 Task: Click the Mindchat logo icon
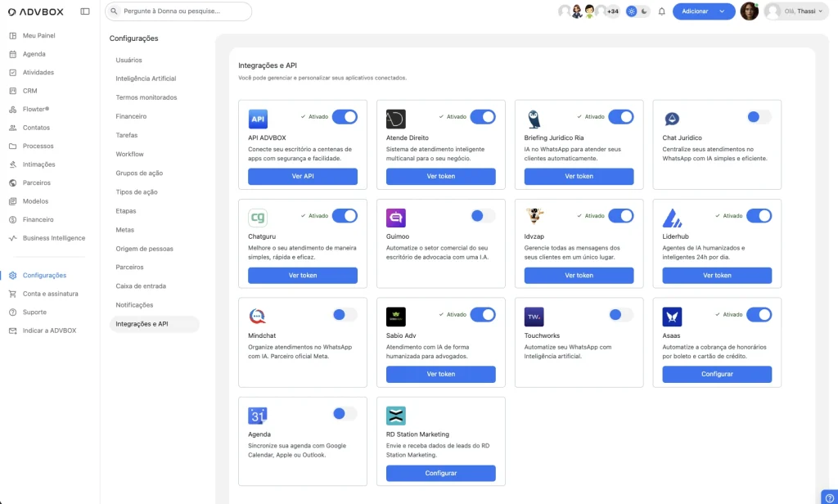pyautogui.click(x=258, y=317)
